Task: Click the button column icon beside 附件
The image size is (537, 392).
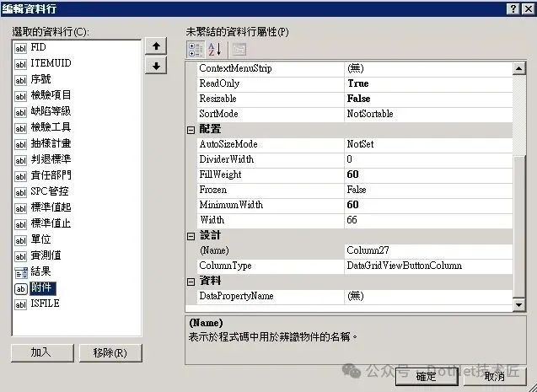Action: coord(20,289)
